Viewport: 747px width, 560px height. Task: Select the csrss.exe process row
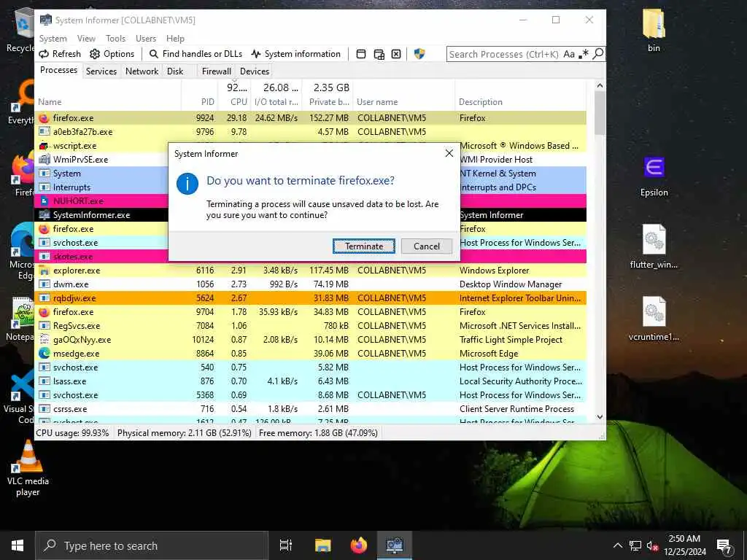click(x=311, y=409)
